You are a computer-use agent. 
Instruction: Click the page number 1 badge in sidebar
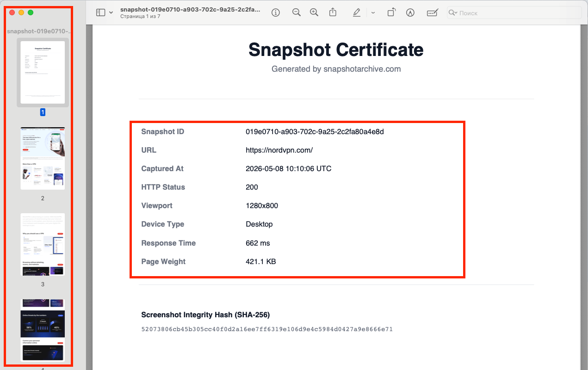click(43, 112)
